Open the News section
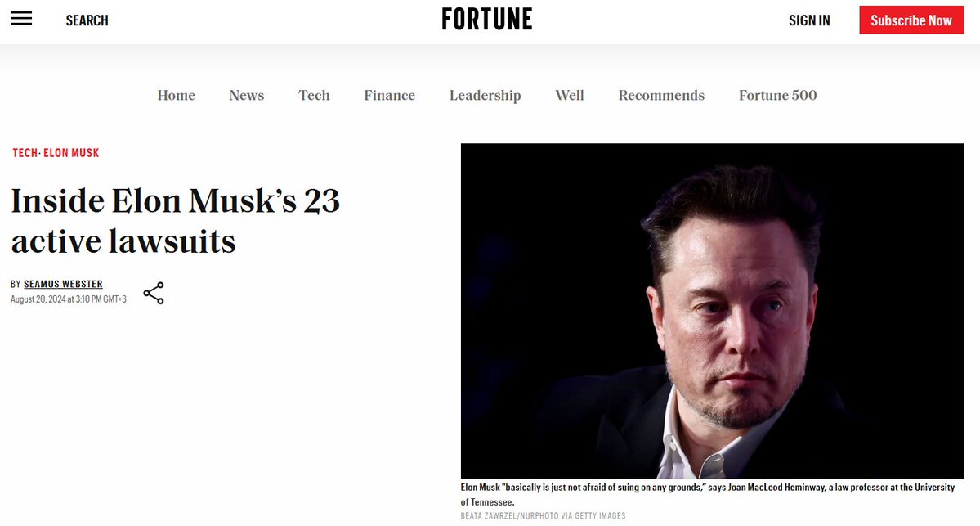Screen dimensions: 980x526 [247, 95]
